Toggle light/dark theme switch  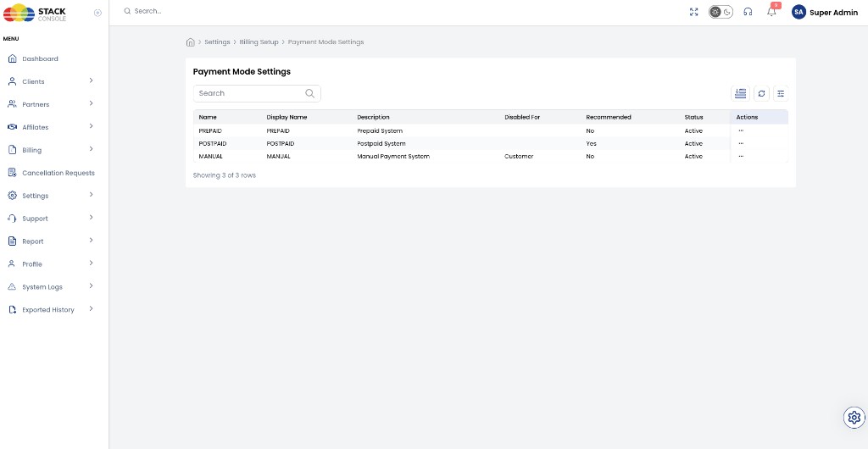(721, 12)
